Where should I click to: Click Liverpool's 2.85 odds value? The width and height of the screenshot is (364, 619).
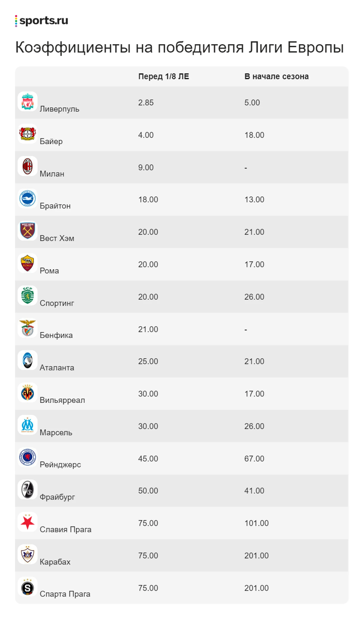[146, 103]
